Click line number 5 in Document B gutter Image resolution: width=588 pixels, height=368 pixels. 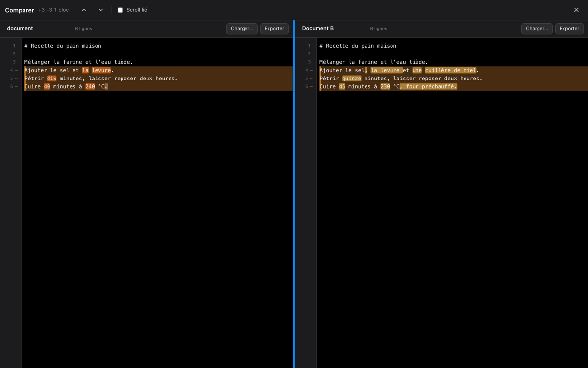click(307, 79)
